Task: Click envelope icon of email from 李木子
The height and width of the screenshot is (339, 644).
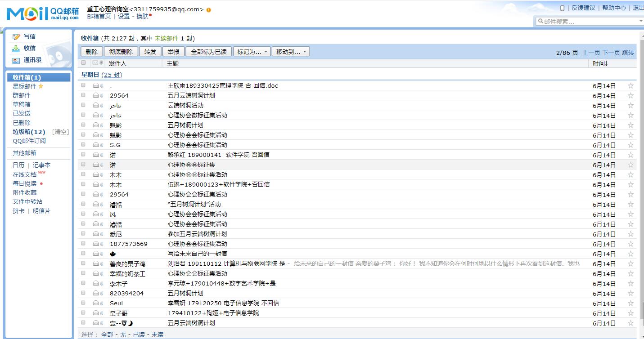Action: point(96,283)
